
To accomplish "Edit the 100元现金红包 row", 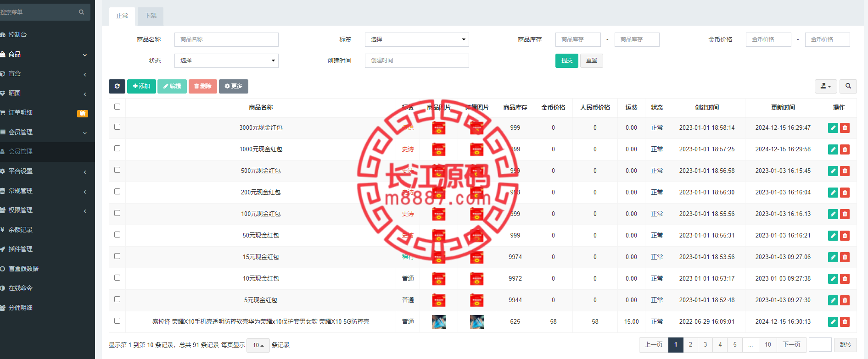I will [x=833, y=214].
